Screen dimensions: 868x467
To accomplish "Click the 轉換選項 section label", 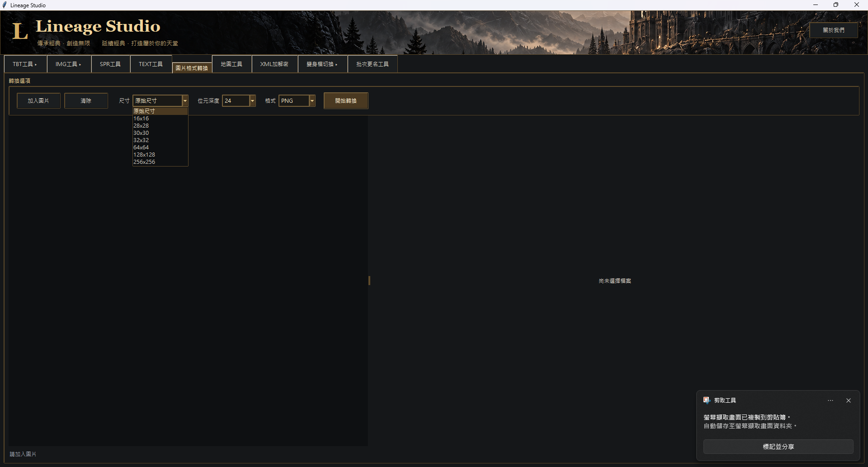I will 20,81.
